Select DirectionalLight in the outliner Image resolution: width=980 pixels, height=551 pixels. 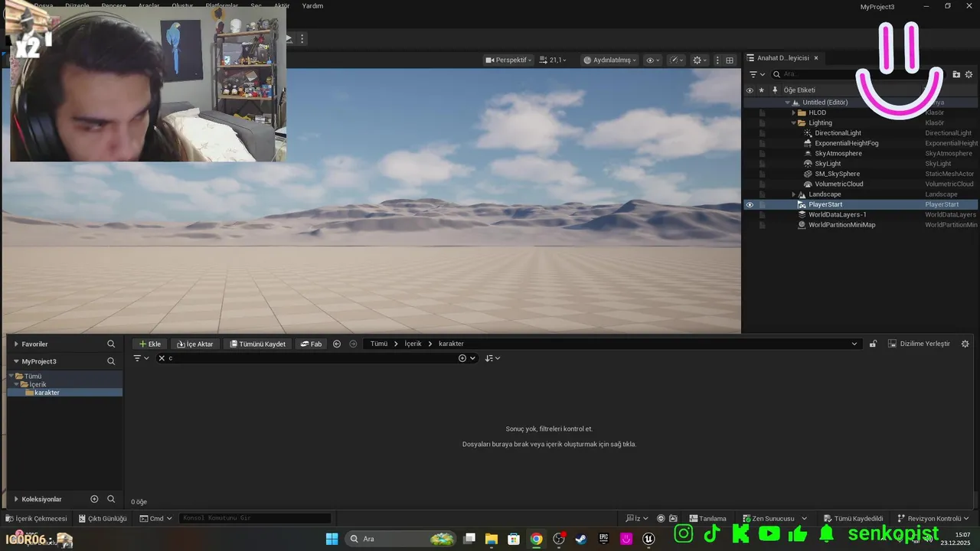click(x=838, y=133)
